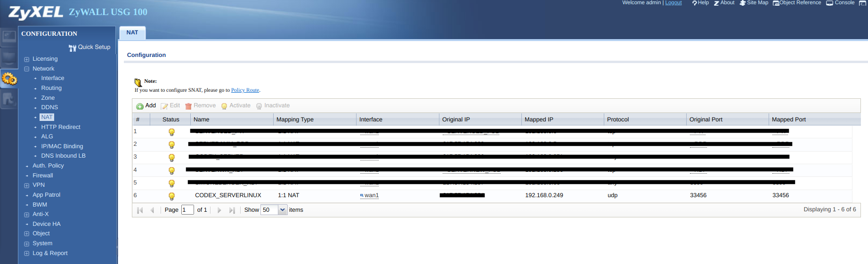Screen dimensions: 868x264
Task: Expand the VPN menu section
Action: click(x=27, y=185)
